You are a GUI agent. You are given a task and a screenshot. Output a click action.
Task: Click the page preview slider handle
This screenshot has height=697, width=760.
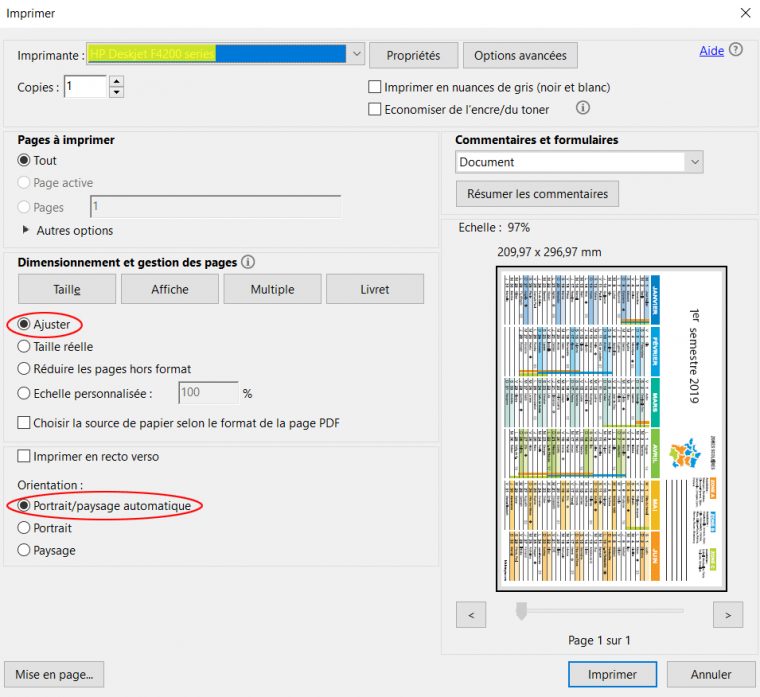click(521, 611)
